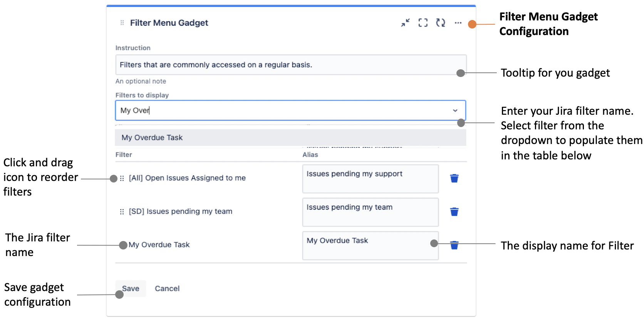
Task: Edit the alias Issues pending my team
Action: (370, 212)
